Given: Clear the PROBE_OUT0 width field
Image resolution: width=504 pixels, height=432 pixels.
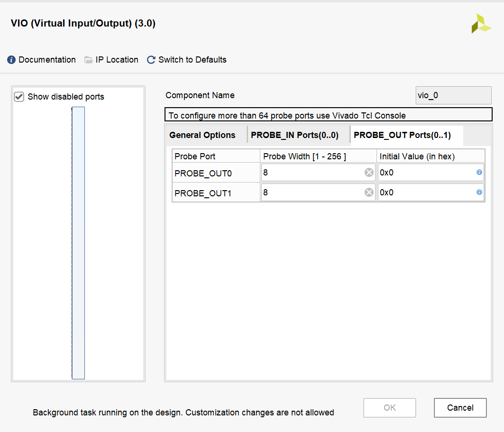Looking at the screenshot, I should tap(369, 173).
